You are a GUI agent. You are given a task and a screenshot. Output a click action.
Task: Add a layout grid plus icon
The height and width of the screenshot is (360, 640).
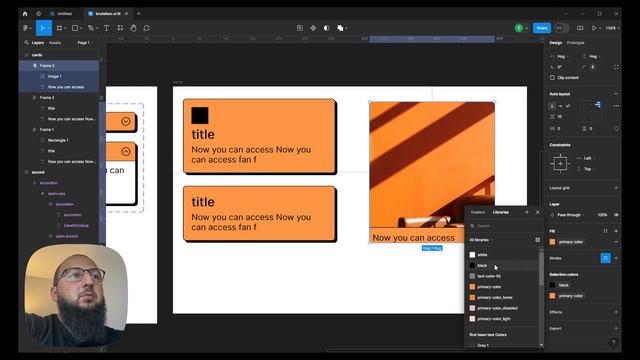(616, 188)
